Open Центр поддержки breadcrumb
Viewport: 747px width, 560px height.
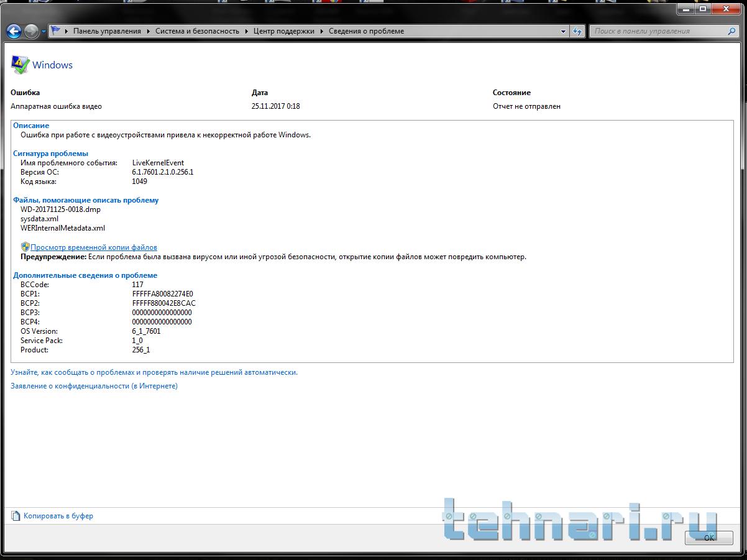click(284, 31)
